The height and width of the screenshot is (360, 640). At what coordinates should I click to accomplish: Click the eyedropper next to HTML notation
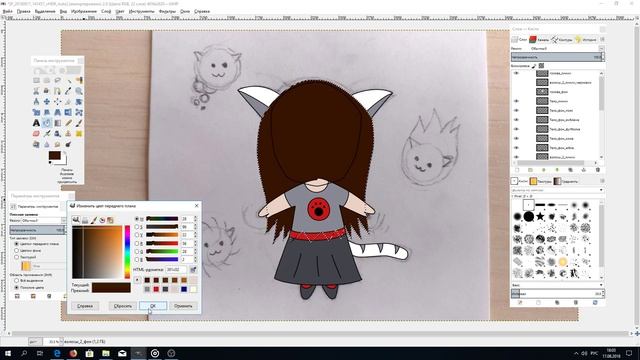193,269
